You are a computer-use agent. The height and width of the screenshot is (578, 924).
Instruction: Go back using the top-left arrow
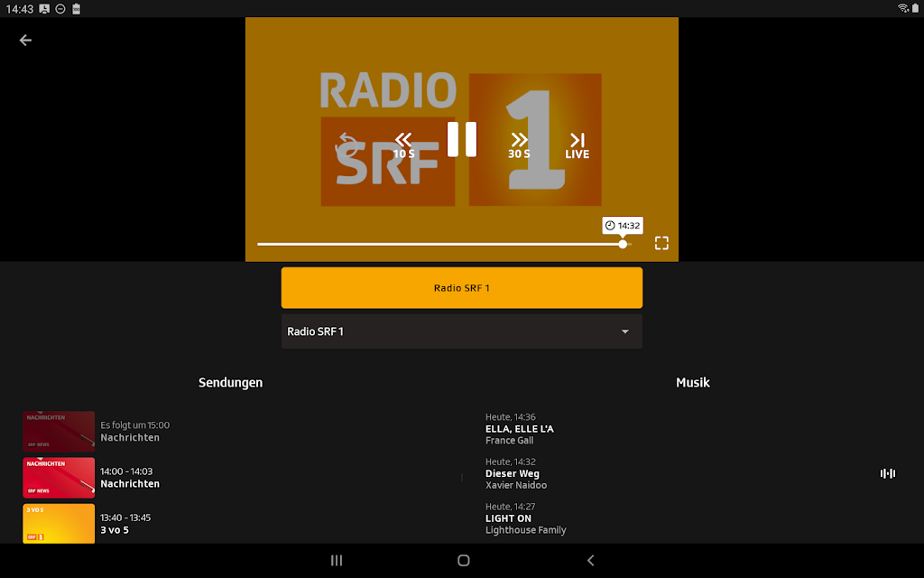(25, 40)
